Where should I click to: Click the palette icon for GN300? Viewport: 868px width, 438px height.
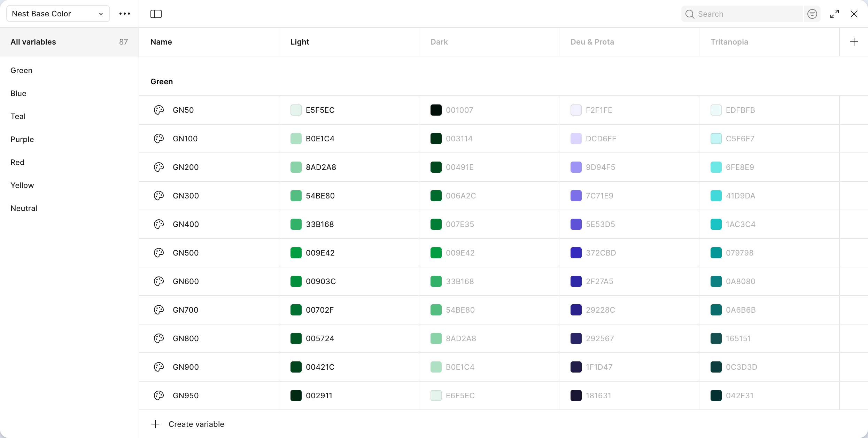coord(159,196)
